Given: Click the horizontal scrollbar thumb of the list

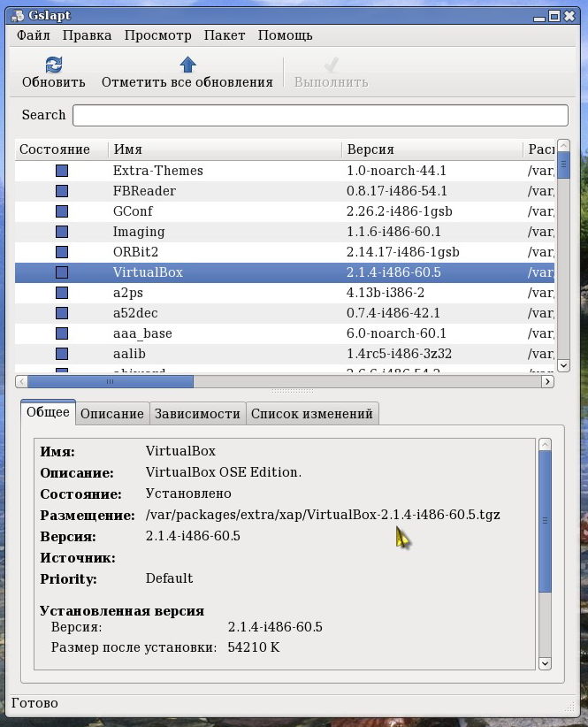Looking at the screenshot, I should click(x=111, y=381).
